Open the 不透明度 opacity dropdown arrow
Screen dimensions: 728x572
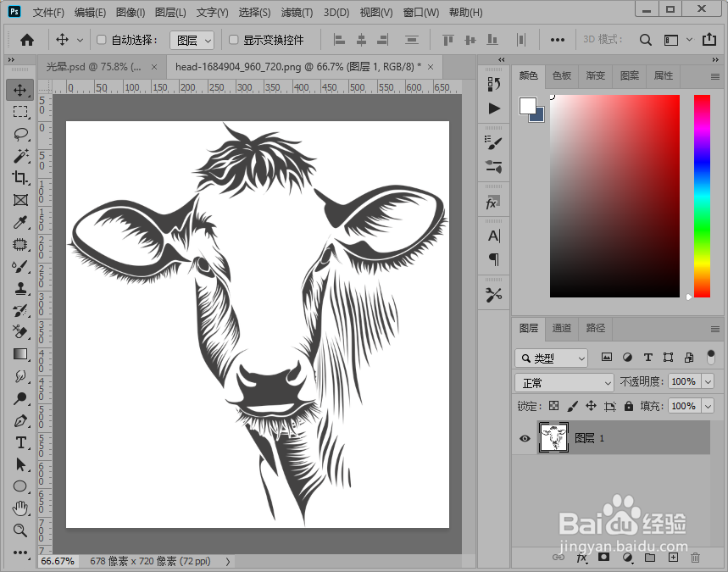pyautogui.click(x=708, y=381)
